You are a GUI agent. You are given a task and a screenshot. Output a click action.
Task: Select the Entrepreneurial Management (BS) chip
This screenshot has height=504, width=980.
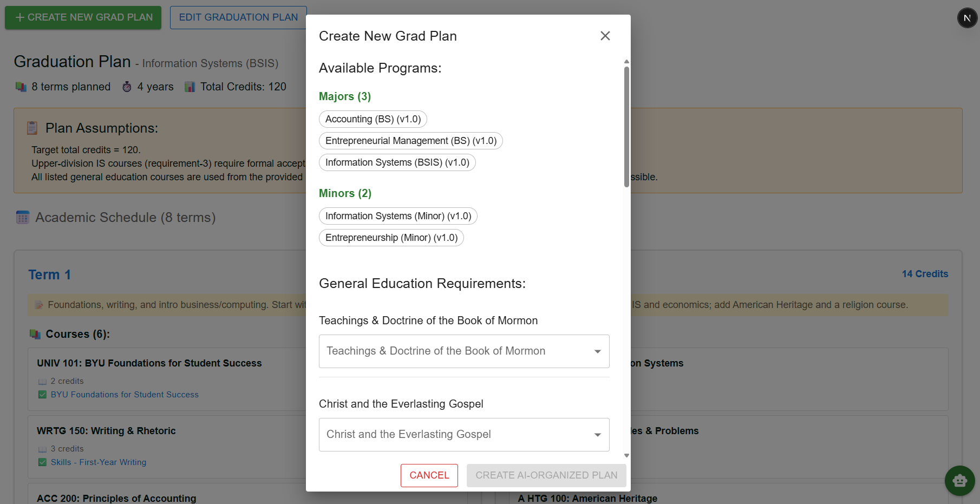click(x=410, y=141)
